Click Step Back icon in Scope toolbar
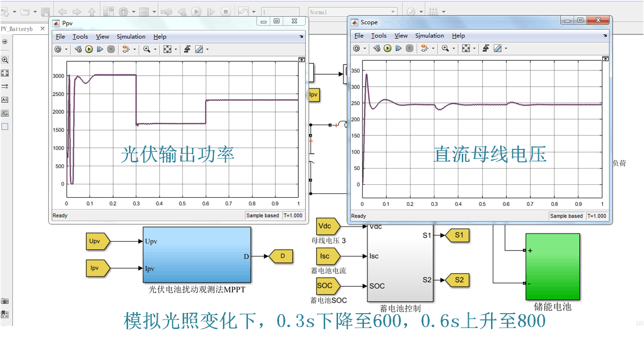The height and width of the screenshot is (340, 644). [x=377, y=48]
